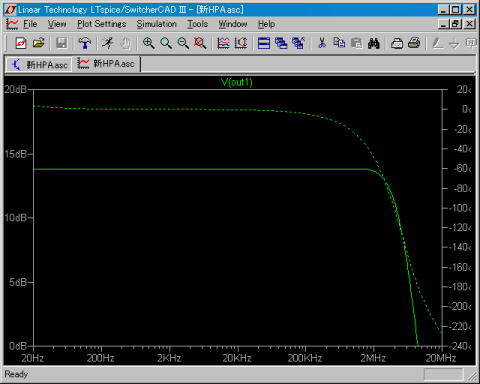
Task: Tile windows horizontally using toolbar icon
Action: coord(264,43)
